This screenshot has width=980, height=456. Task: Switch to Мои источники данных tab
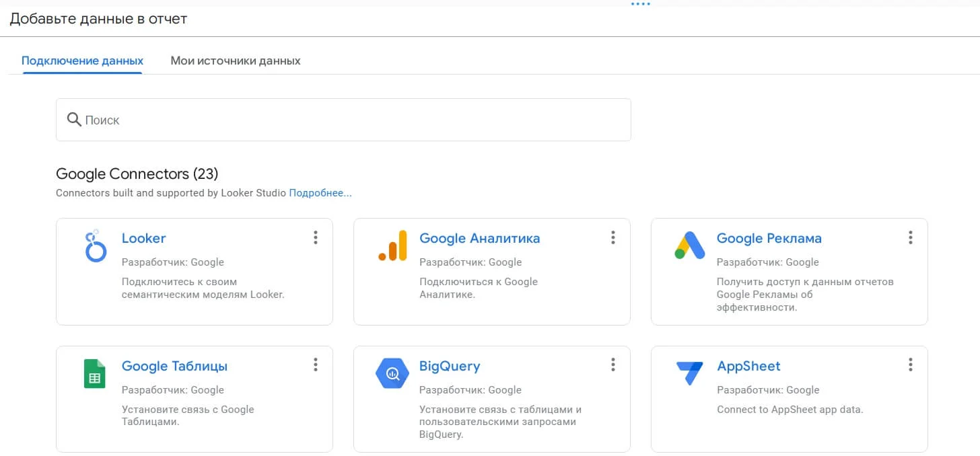[236, 61]
